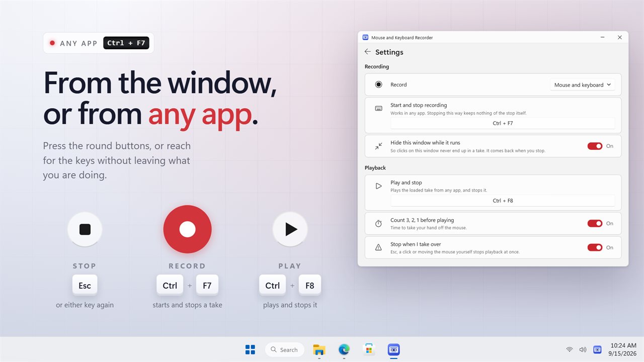This screenshot has width=644, height=362.
Task: Click the play triangle icon beside Play and stop
Action: click(378, 186)
